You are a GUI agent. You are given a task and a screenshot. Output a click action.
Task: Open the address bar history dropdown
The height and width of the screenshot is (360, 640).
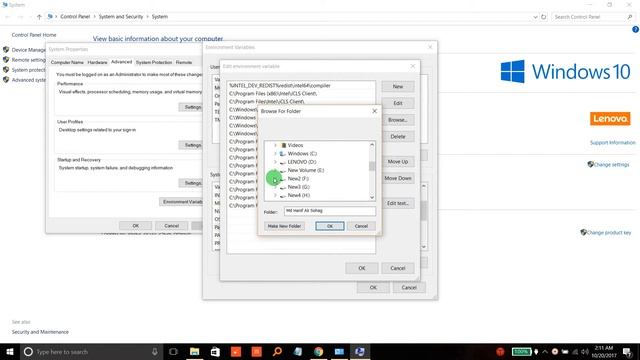click(535, 17)
